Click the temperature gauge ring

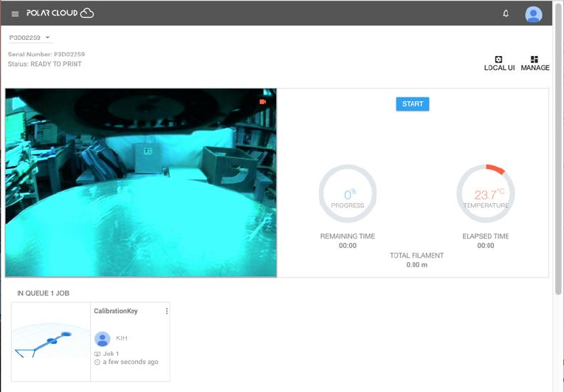[x=485, y=193]
